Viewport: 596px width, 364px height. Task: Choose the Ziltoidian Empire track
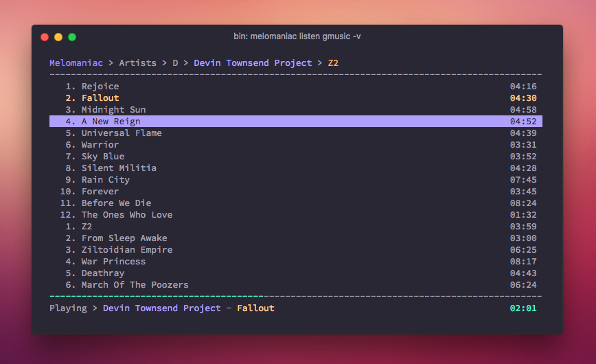(x=296, y=250)
